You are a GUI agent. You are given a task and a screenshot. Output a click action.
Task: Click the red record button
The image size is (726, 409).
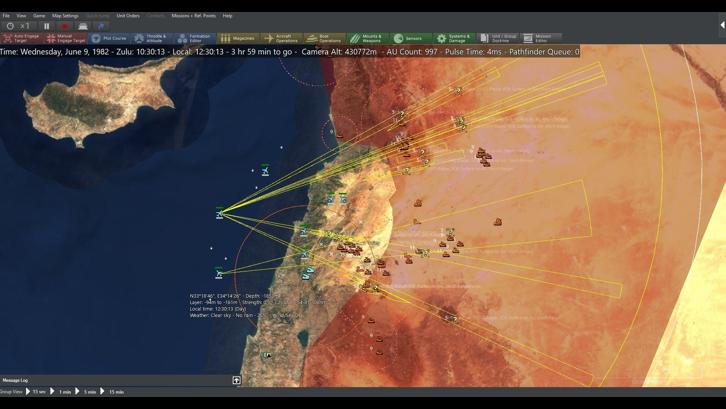click(65, 26)
